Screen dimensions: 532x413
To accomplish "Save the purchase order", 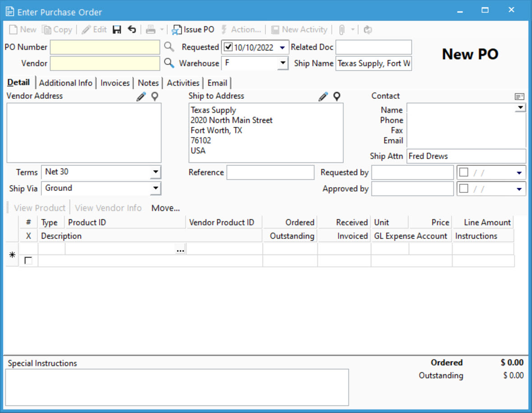I will [117, 29].
